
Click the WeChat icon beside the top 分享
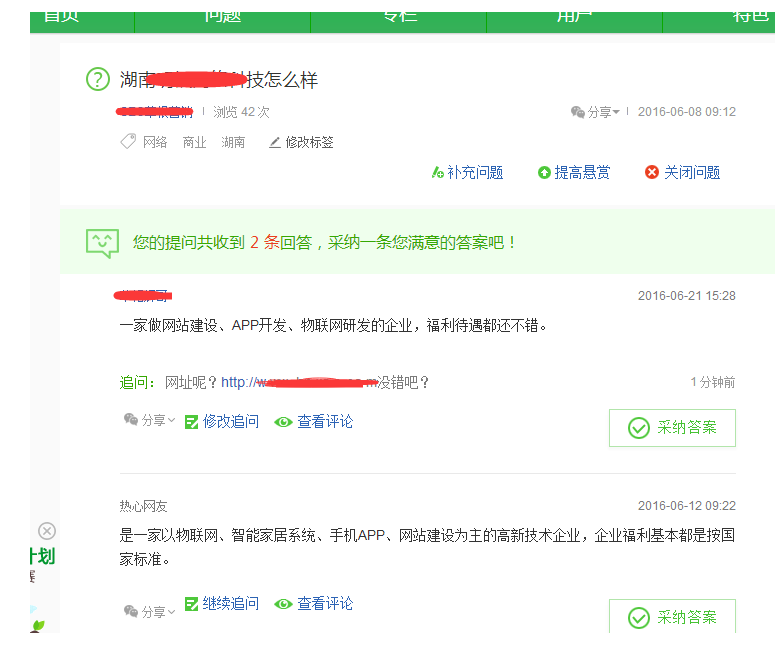pyautogui.click(x=578, y=112)
